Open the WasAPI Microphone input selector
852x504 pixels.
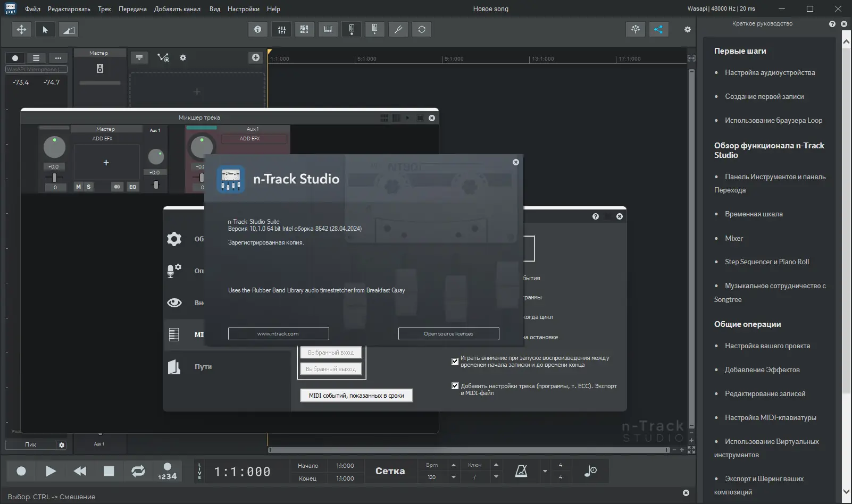click(x=36, y=70)
